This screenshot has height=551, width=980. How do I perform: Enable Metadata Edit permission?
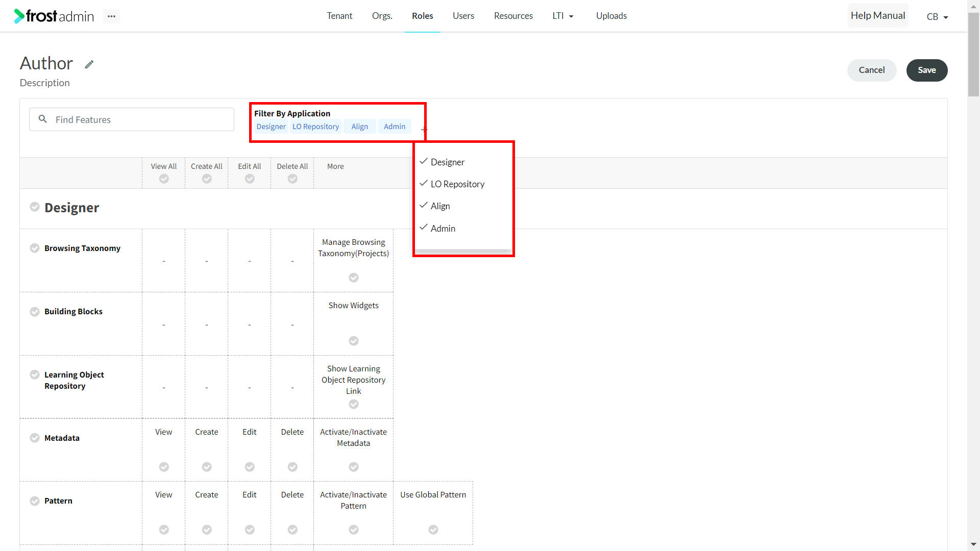click(x=250, y=467)
